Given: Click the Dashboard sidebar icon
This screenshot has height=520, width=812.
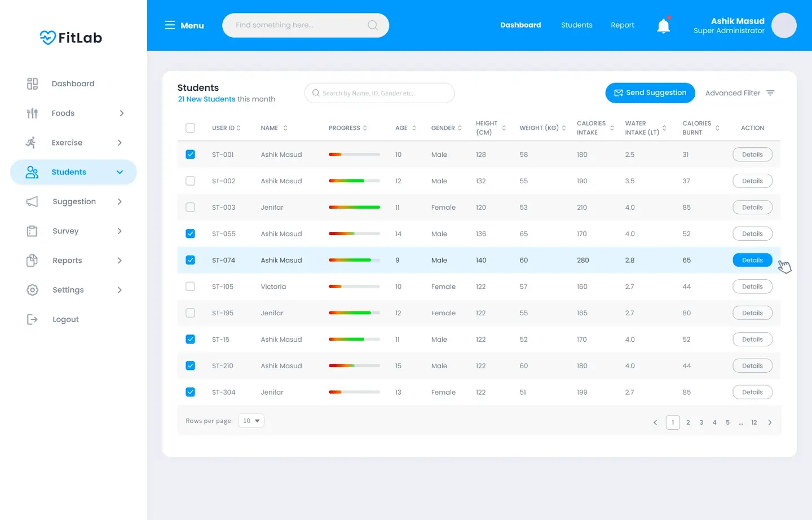Looking at the screenshot, I should pyautogui.click(x=32, y=83).
